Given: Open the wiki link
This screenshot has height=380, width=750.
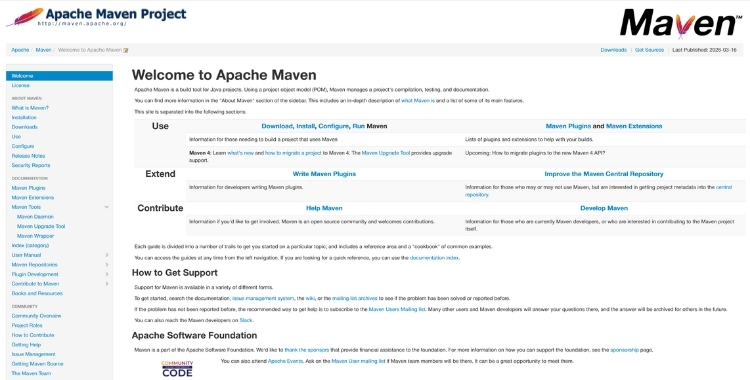Looking at the screenshot, I should 310,298.
